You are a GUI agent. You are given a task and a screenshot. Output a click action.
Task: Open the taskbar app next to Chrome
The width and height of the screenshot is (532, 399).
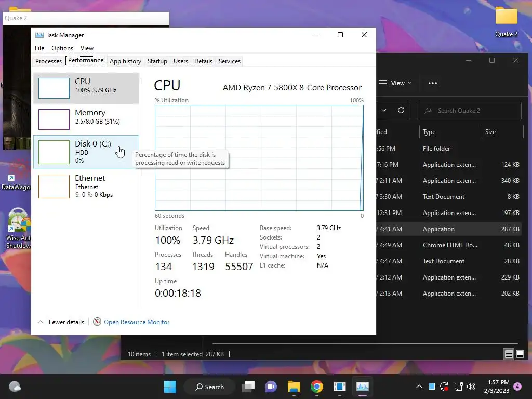coord(340,387)
